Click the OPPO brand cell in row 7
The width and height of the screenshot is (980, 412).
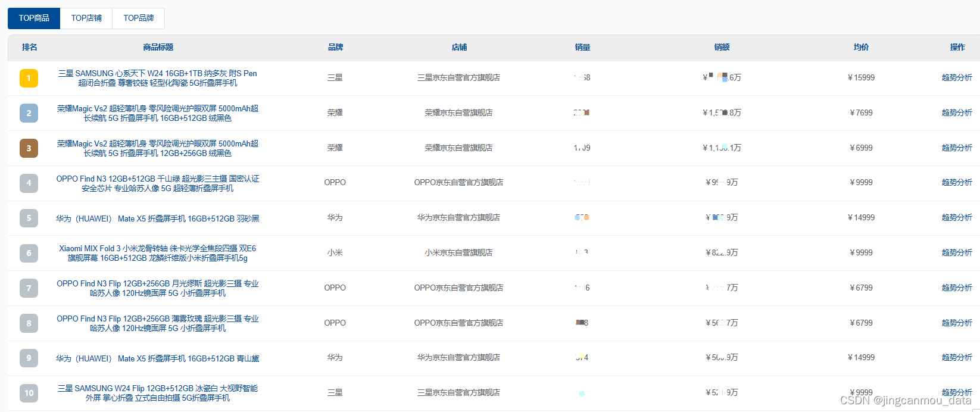[x=335, y=288]
